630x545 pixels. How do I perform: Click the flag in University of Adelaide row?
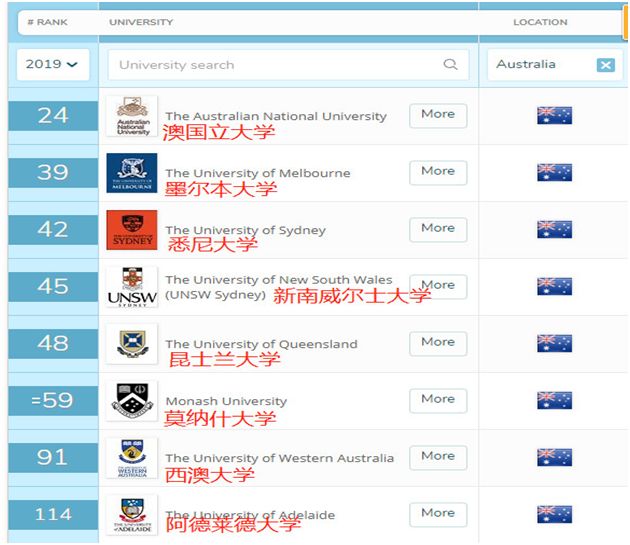tap(554, 514)
